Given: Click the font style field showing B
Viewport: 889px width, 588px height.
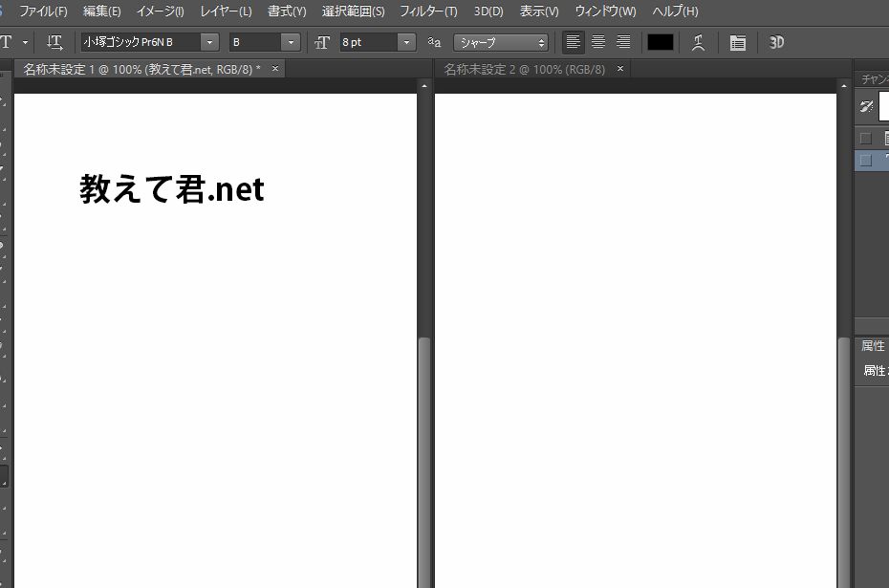Looking at the screenshot, I should (x=255, y=42).
